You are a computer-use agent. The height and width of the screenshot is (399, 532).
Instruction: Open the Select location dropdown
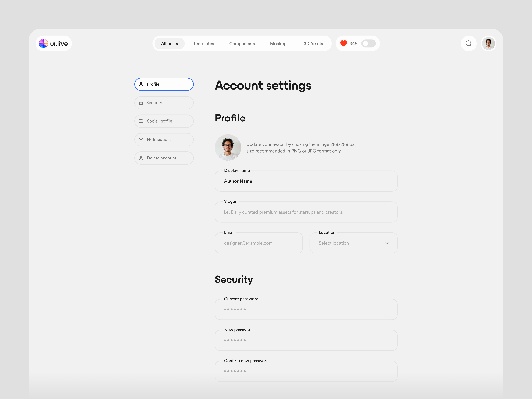pos(353,243)
